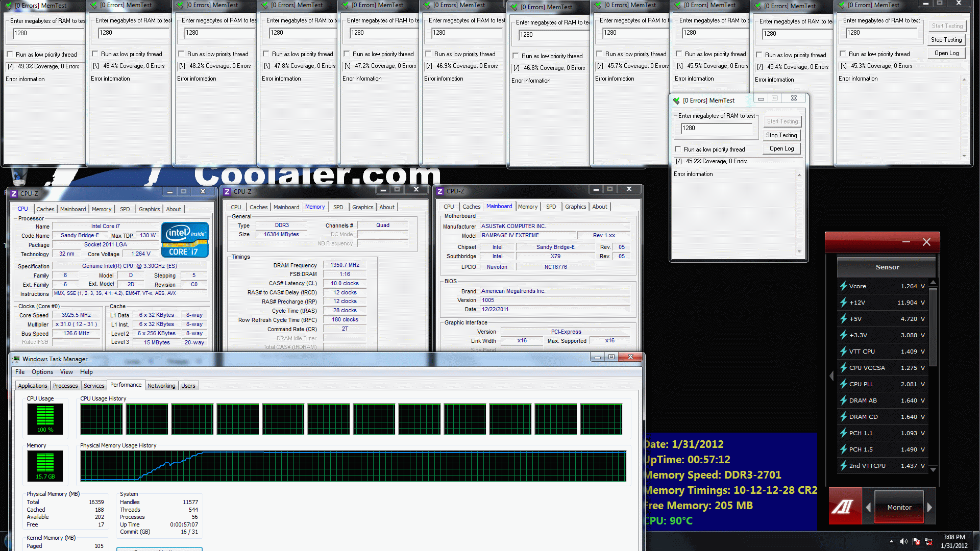Enable low priority thread in the 47.2% Coverage MemTest

[x=347, y=54]
